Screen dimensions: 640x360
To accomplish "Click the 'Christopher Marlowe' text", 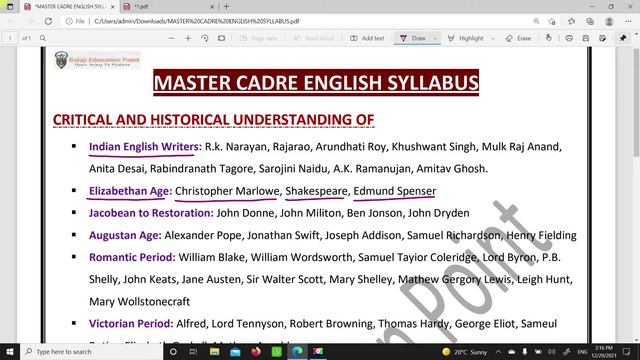I will (227, 191).
